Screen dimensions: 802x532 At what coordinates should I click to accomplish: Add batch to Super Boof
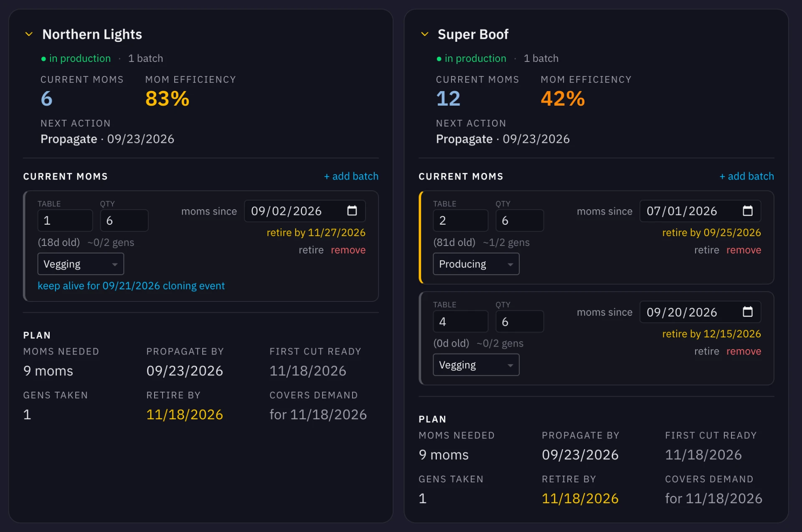tap(747, 176)
